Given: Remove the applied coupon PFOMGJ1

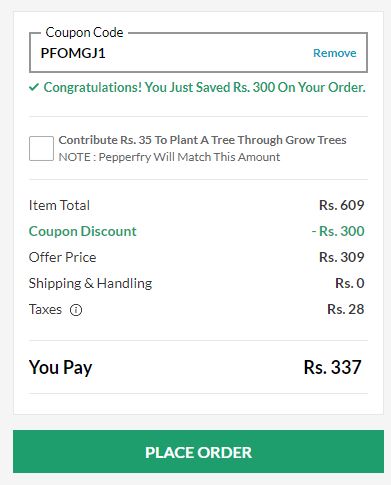Looking at the screenshot, I should coord(335,53).
